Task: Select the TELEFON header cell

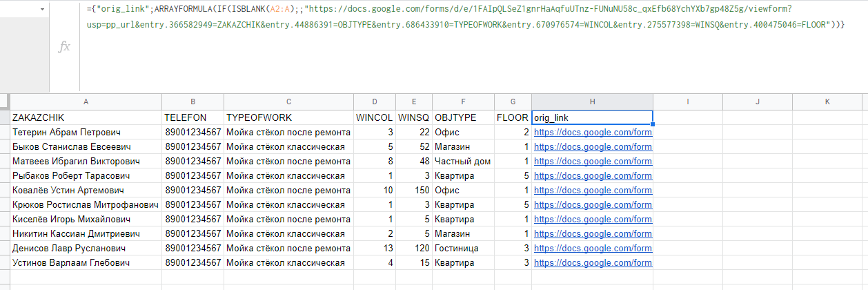Action: [193, 117]
